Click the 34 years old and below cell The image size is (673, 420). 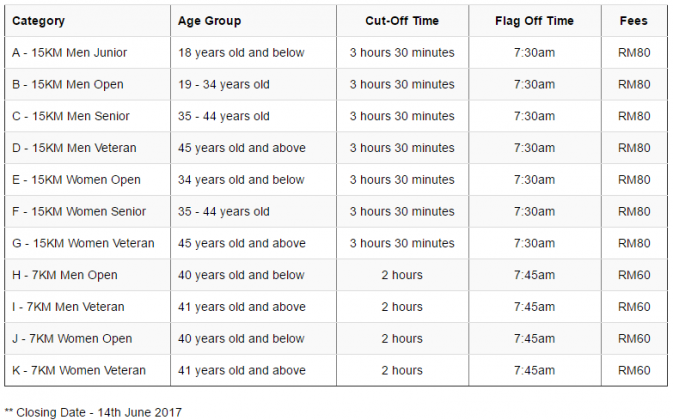tap(241, 180)
